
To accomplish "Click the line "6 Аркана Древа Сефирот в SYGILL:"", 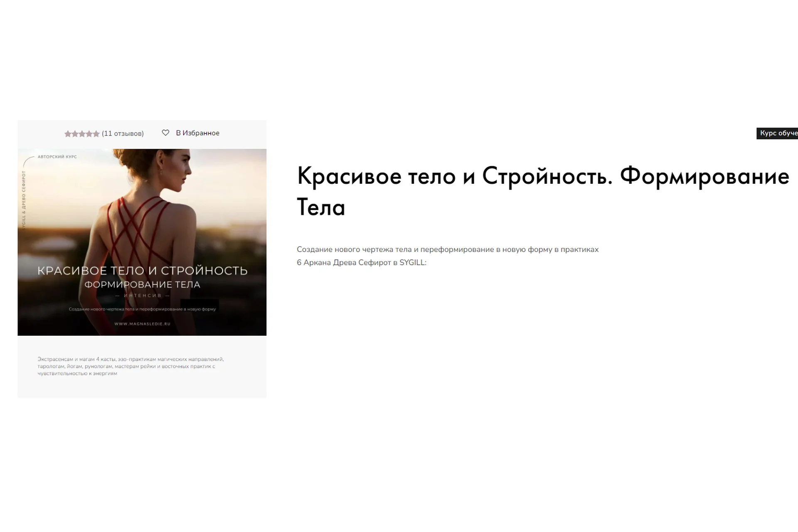I will [361, 263].
